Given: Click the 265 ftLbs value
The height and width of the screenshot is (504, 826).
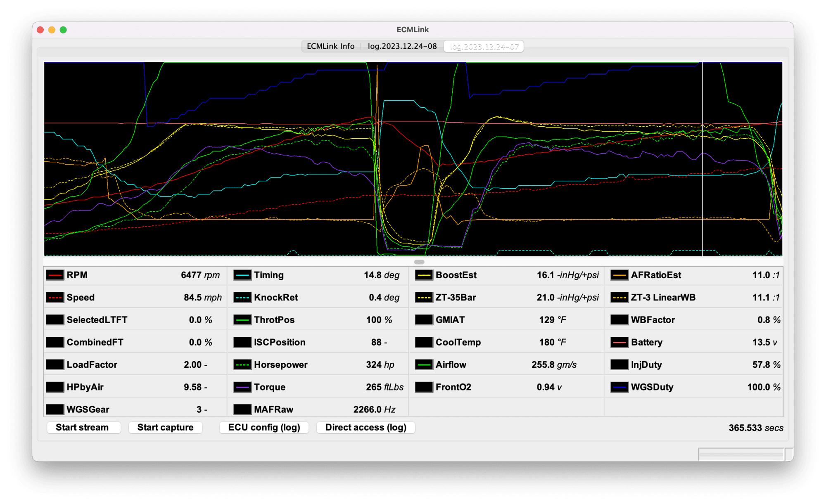Looking at the screenshot, I should (385, 387).
